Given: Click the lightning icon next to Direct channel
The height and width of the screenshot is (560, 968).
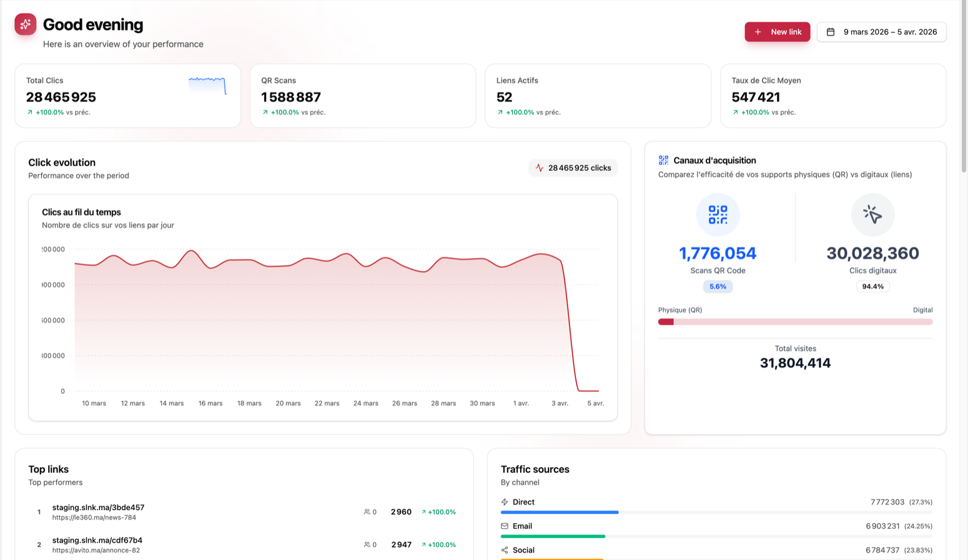Looking at the screenshot, I should (503, 501).
